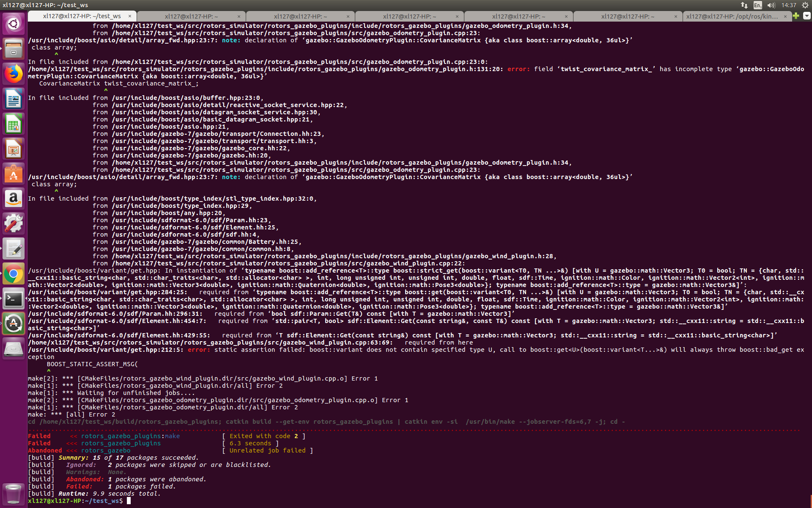This screenshot has width=812, height=508.
Task: Open LibreOffice Calc from the dock
Action: pyautogui.click(x=14, y=124)
